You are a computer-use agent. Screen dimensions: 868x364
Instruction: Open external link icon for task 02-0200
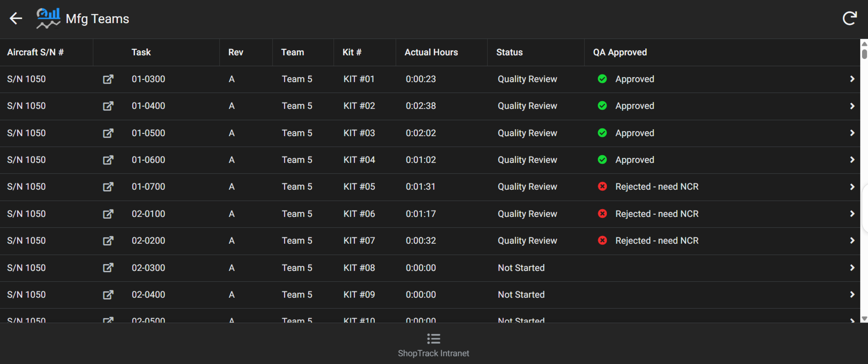(x=108, y=241)
